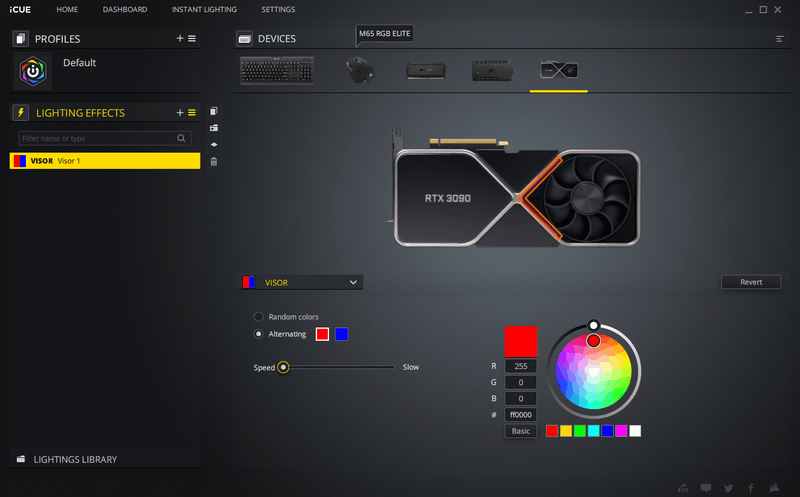Click the Corsair sails logo icon

774,488
